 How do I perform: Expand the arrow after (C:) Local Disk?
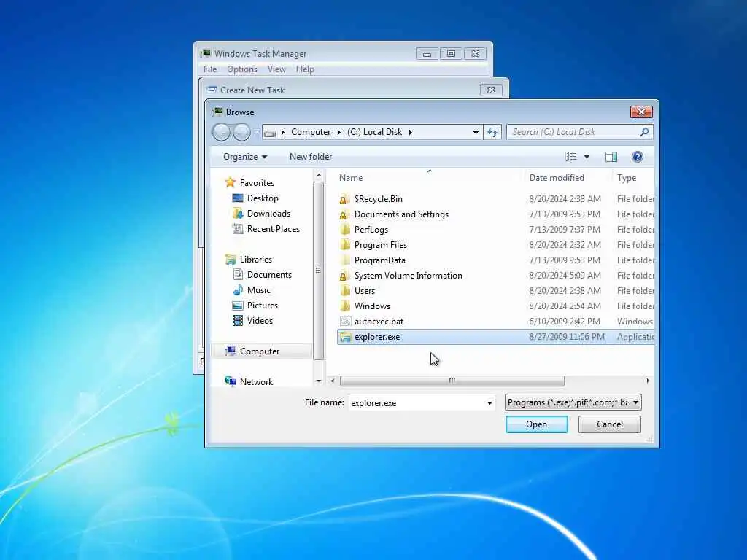coord(410,132)
